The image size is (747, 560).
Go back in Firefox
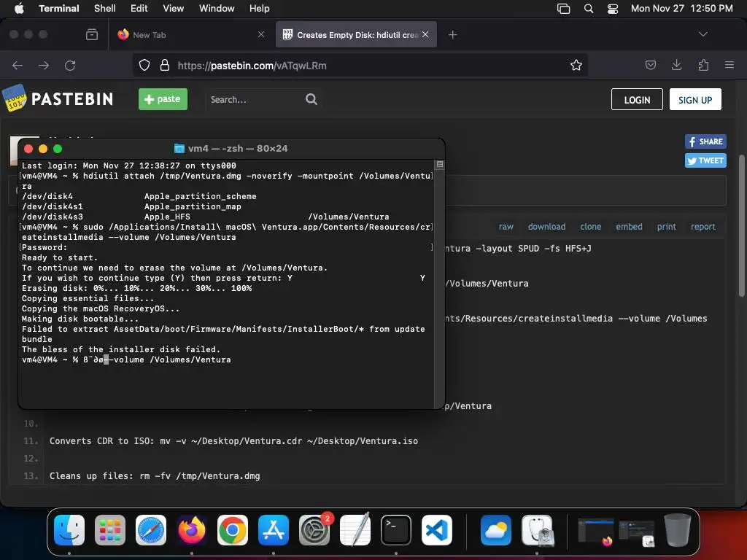pyautogui.click(x=18, y=65)
